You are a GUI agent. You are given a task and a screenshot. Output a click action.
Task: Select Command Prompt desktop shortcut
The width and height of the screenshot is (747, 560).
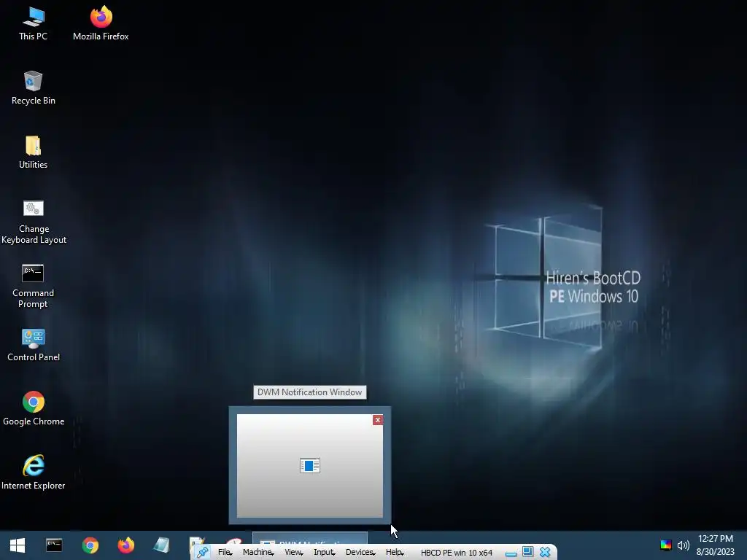(33, 286)
